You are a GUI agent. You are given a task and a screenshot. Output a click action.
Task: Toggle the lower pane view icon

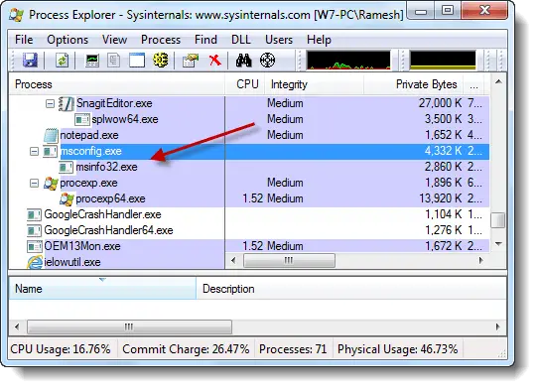coord(137,61)
